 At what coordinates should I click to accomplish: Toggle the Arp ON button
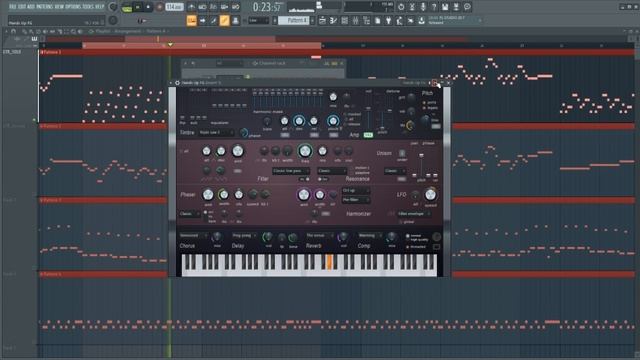[x=368, y=135]
